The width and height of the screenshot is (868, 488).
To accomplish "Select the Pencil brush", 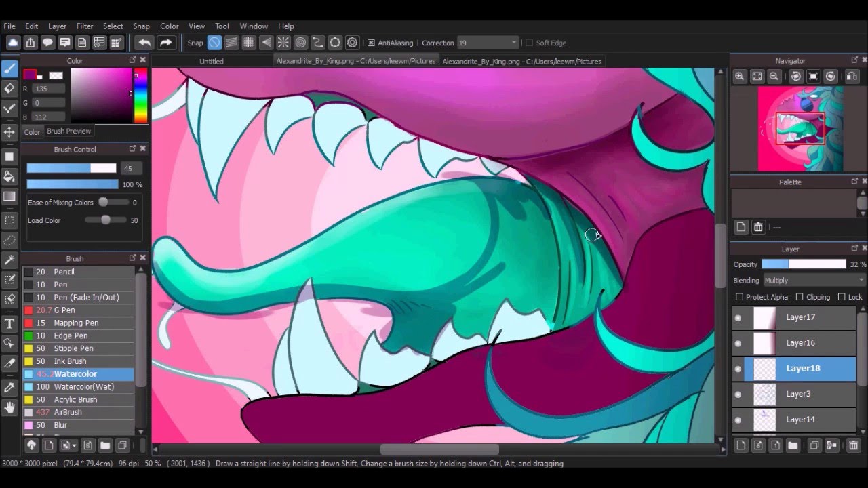I will (x=78, y=272).
